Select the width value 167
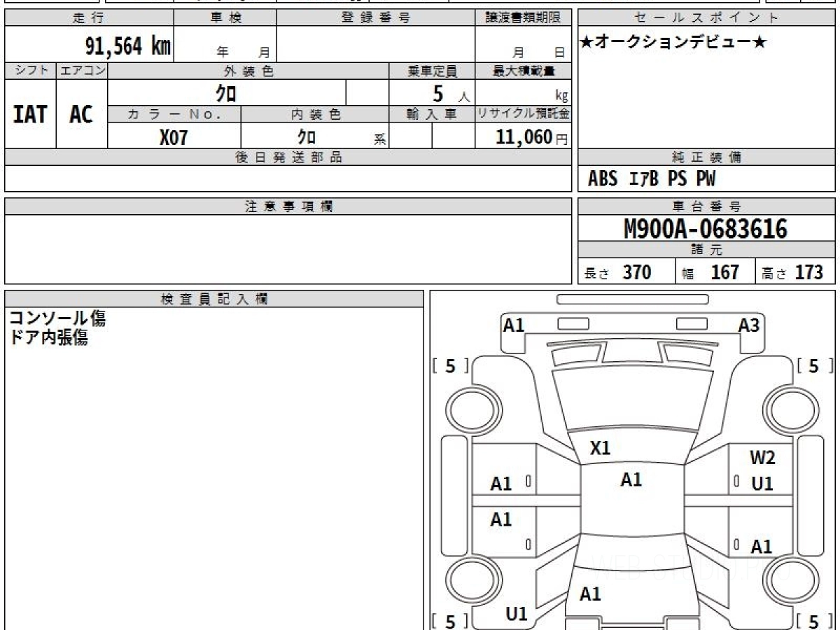 click(725, 272)
